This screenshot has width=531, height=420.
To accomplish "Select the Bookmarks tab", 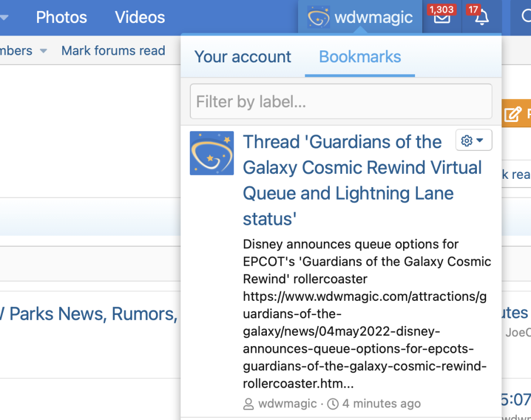I will tap(360, 57).
